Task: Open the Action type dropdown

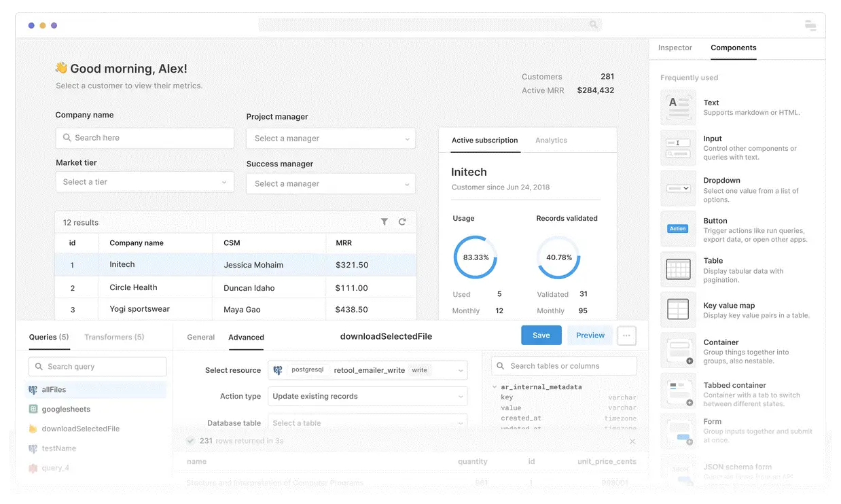Action: [x=368, y=397]
